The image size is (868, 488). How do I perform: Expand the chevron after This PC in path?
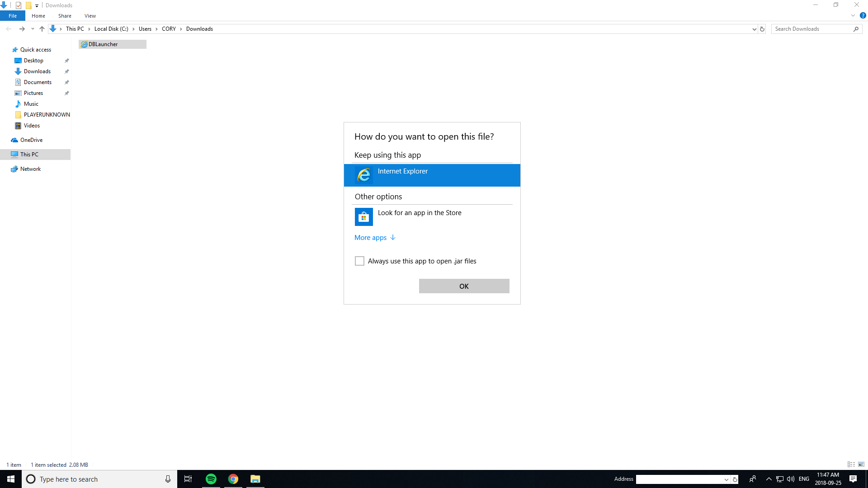coord(89,29)
